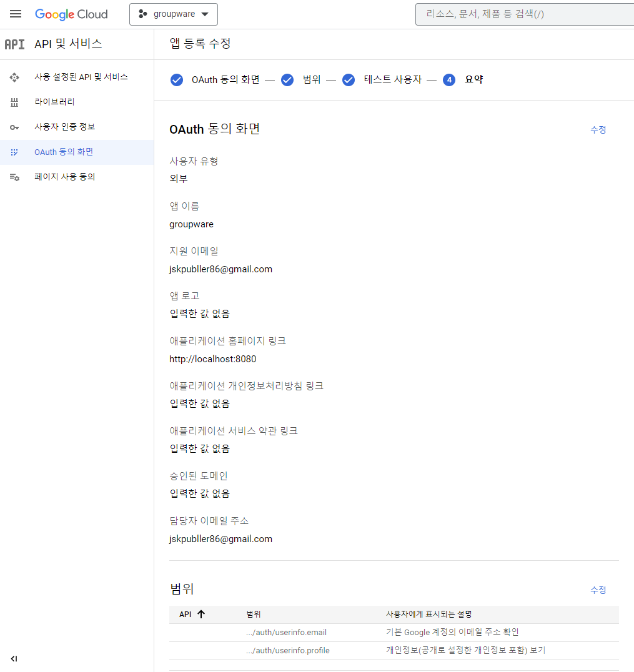The height and width of the screenshot is (672, 634).
Task: Collapse the left sidebar with the arrow icon
Action: tap(14, 658)
